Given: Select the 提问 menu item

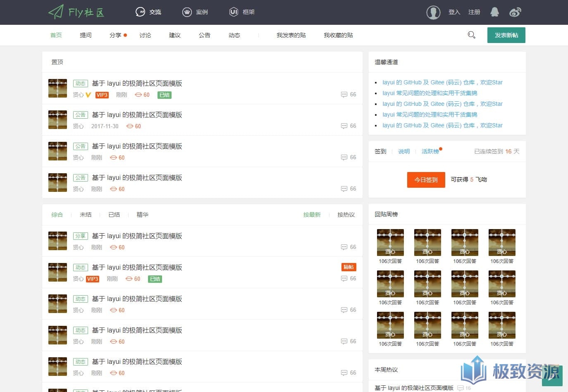Looking at the screenshot, I should pos(86,35).
